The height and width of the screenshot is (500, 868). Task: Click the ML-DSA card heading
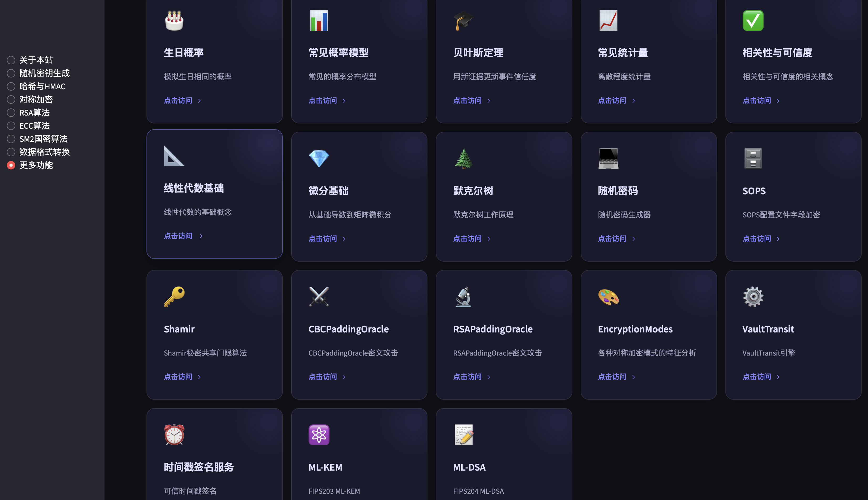point(469,467)
